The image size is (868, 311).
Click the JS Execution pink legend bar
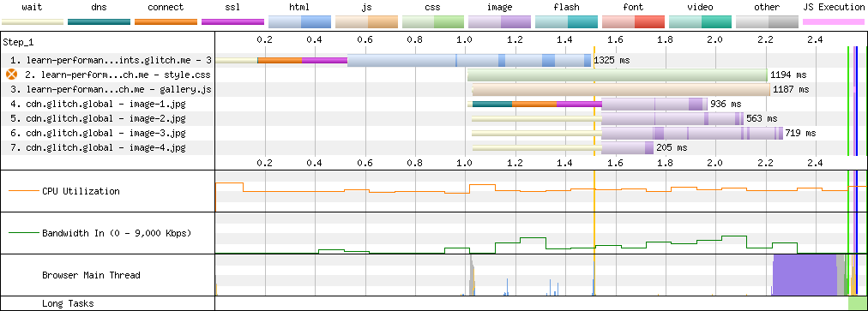click(x=834, y=21)
